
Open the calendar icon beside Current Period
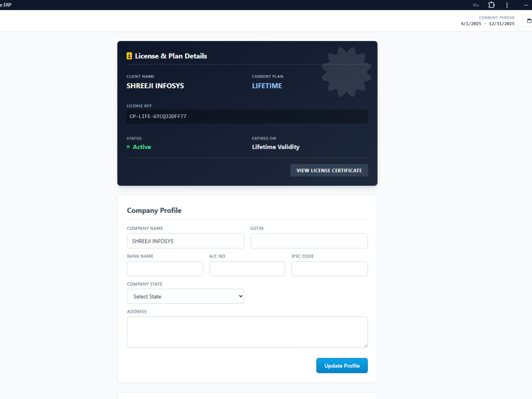pyautogui.click(x=529, y=21)
